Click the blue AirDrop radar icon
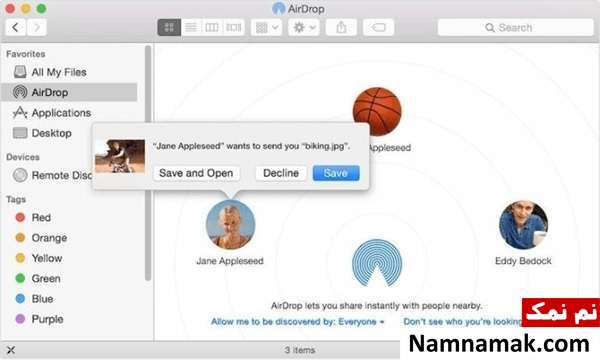This screenshot has width=600, height=360. click(x=377, y=263)
